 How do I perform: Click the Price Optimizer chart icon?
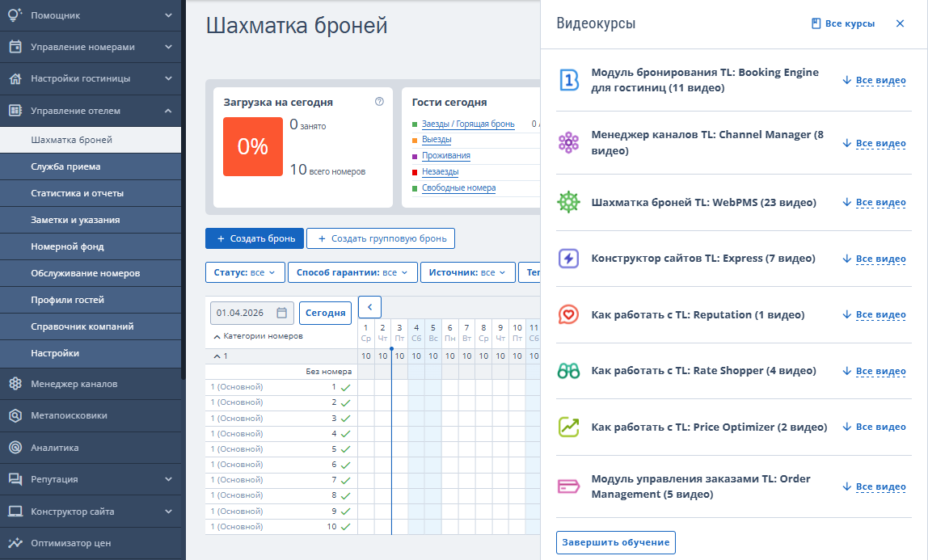[x=569, y=427]
